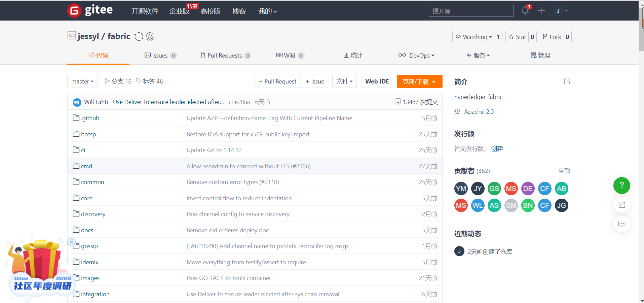
Task: Focus the 搜开源 search field
Action: click(x=471, y=11)
